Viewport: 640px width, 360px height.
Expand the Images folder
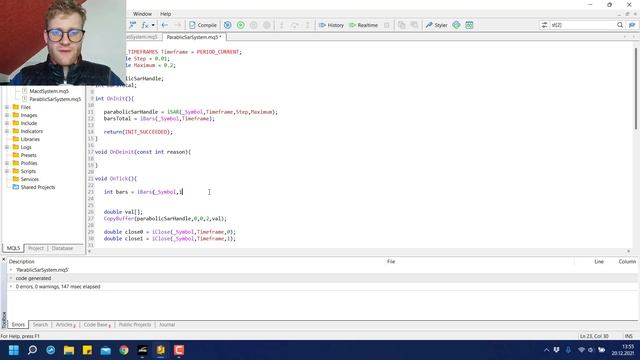pos(7,115)
